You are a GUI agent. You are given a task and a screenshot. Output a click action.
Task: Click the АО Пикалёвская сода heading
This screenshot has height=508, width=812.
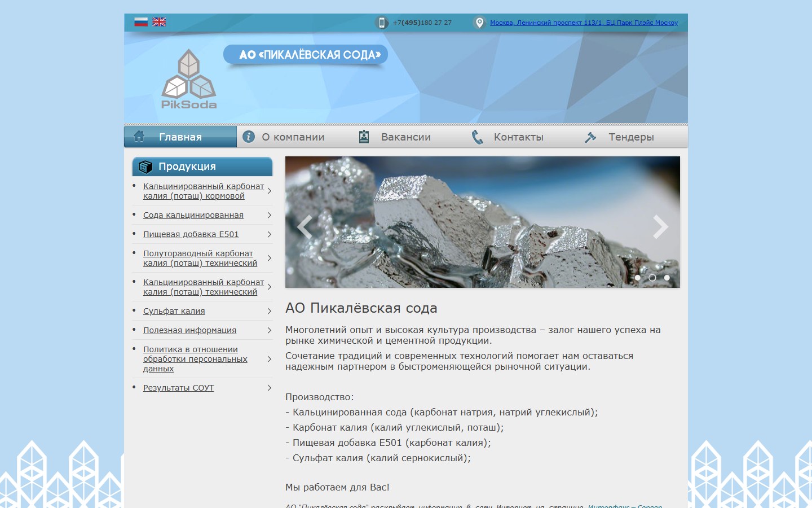[361, 308]
